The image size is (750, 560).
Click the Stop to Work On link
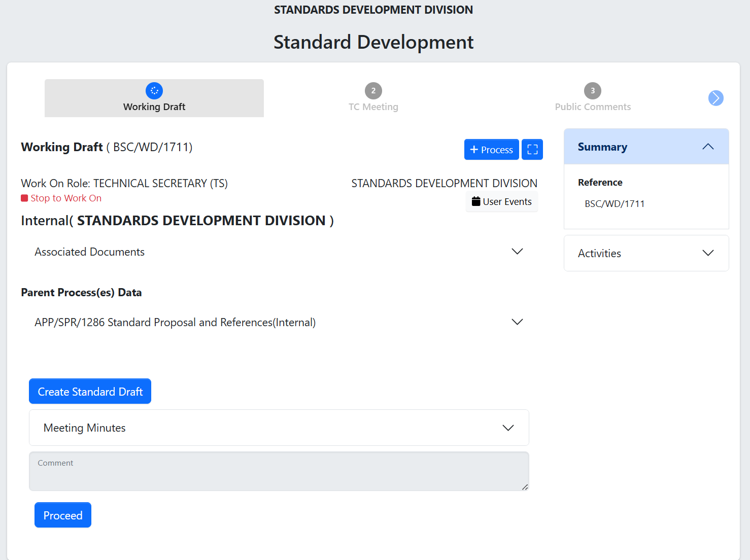pos(66,198)
